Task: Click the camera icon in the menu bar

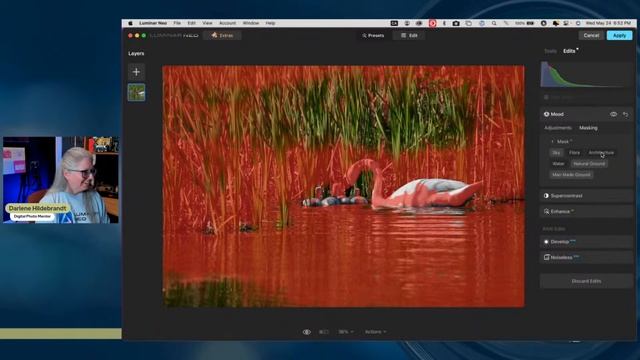Action: click(x=456, y=23)
